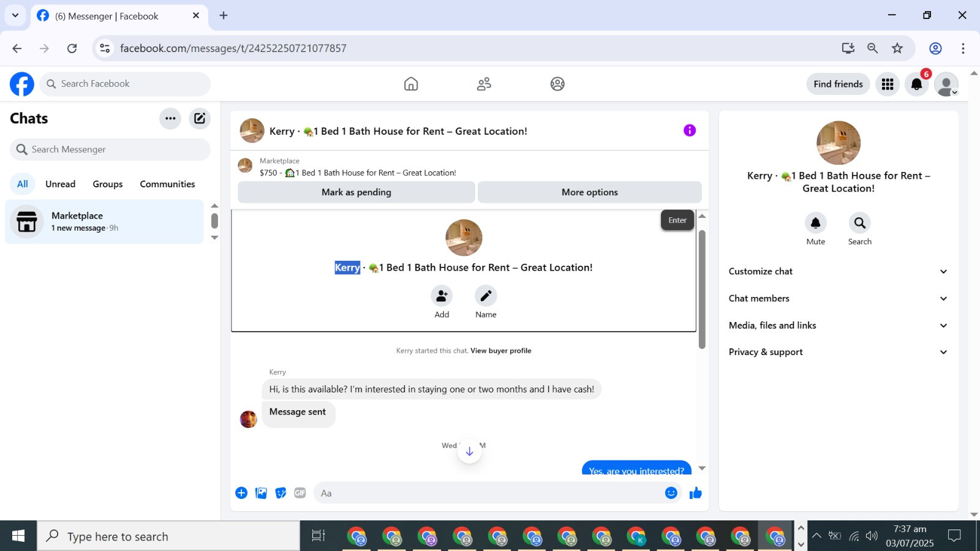Click Mark as pending button
The image size is (980, 551).
[x=356, y=192]
